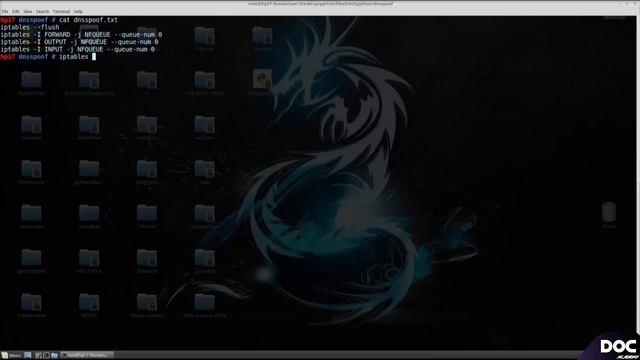
Task: Open the taskbar Menu launcher
Action: pos(11,356)
